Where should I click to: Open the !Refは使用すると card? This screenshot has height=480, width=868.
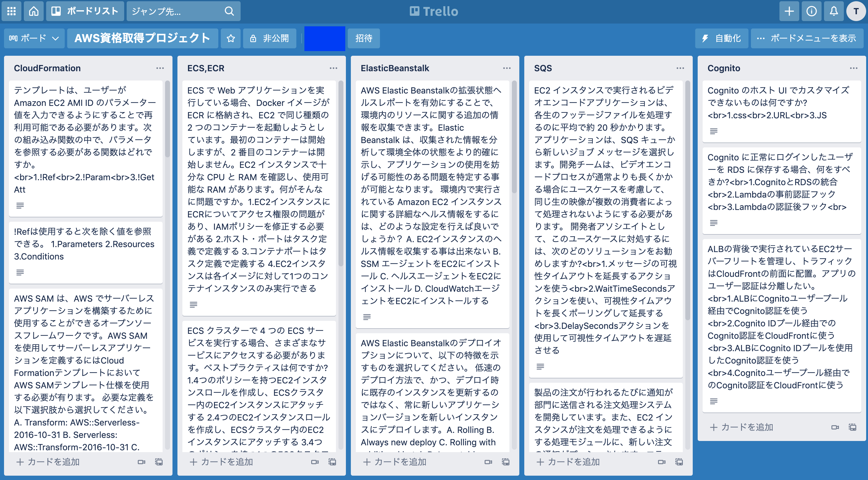click(85, 252)
